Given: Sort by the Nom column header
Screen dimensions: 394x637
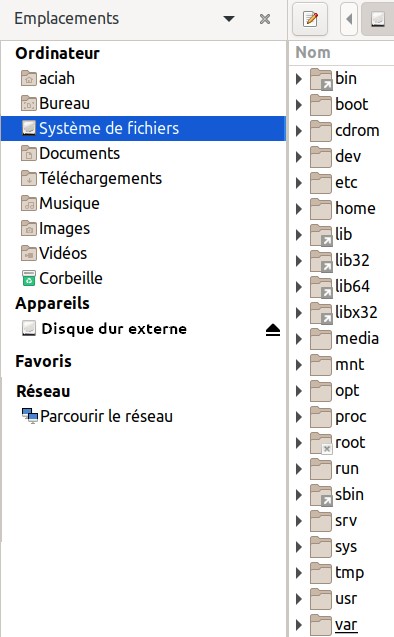Looking at the screenshot, I should pos(341,53).
